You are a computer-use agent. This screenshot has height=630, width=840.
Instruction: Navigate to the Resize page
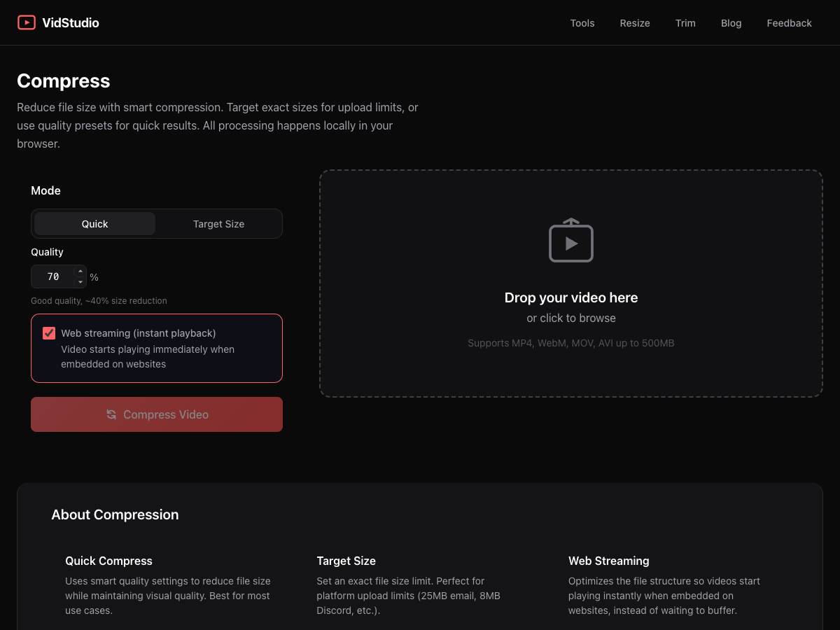coord(634,23)
